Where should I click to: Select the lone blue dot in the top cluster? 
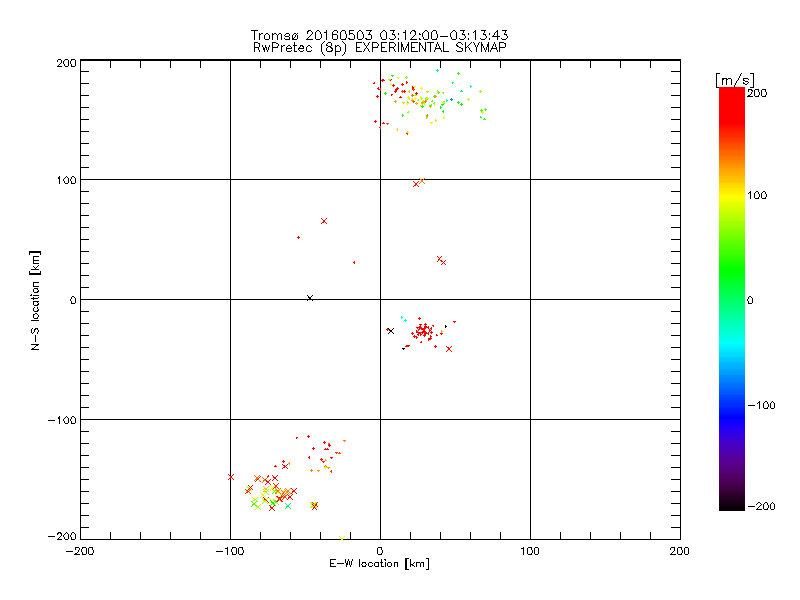point(451,99)
